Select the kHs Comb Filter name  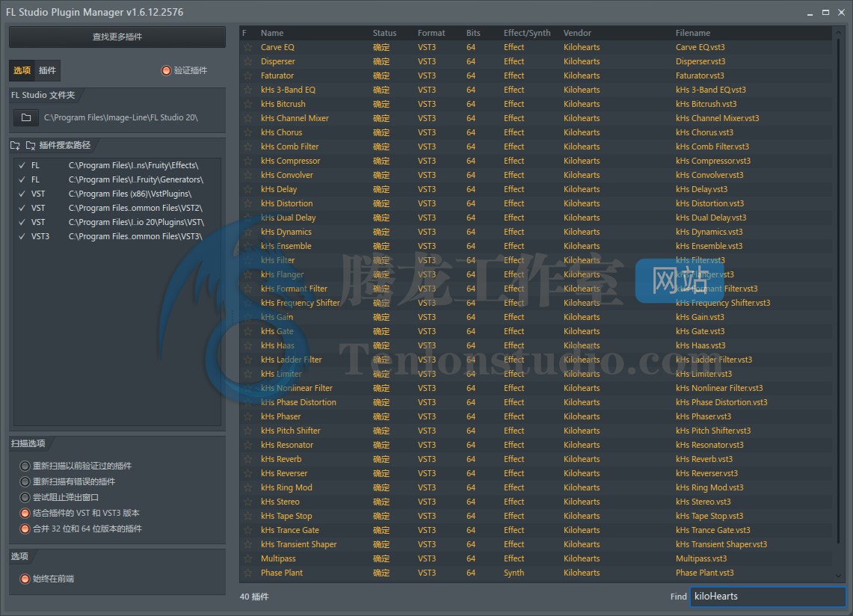pos(289,147)
